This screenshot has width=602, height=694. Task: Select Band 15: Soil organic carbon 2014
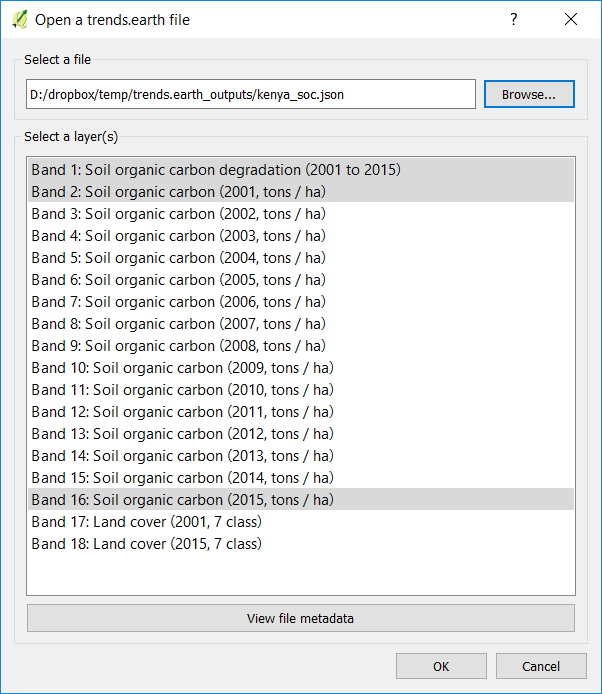[x=301, y=478]
